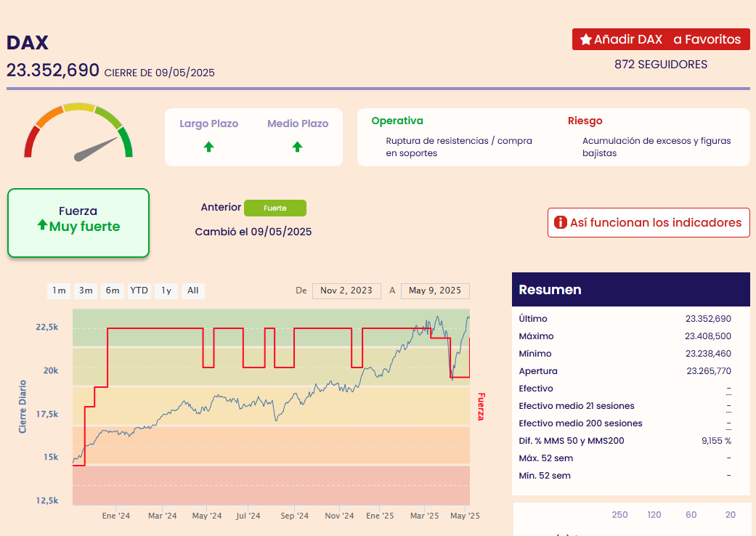This screenshot has width=756, height=536.
Task: Click the Largo Plazo label
Action: [x=208, y=123]
